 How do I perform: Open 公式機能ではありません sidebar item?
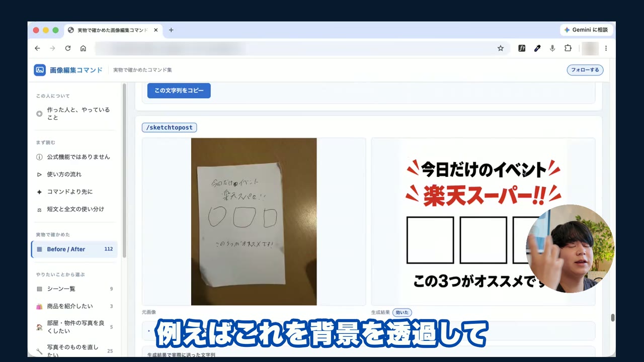tap(74, 157)
